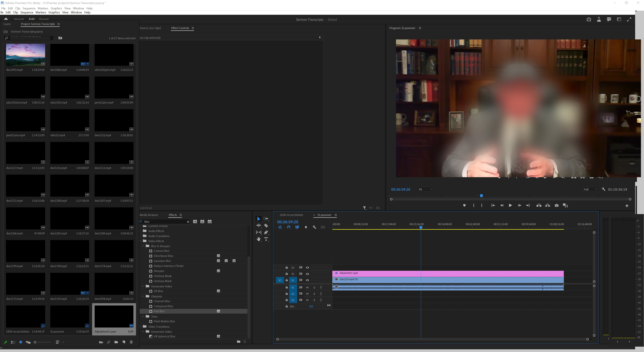Click the New Bin folder icon in Project panel
Viewport: 644px width, 352px height.
coord(116,342)
